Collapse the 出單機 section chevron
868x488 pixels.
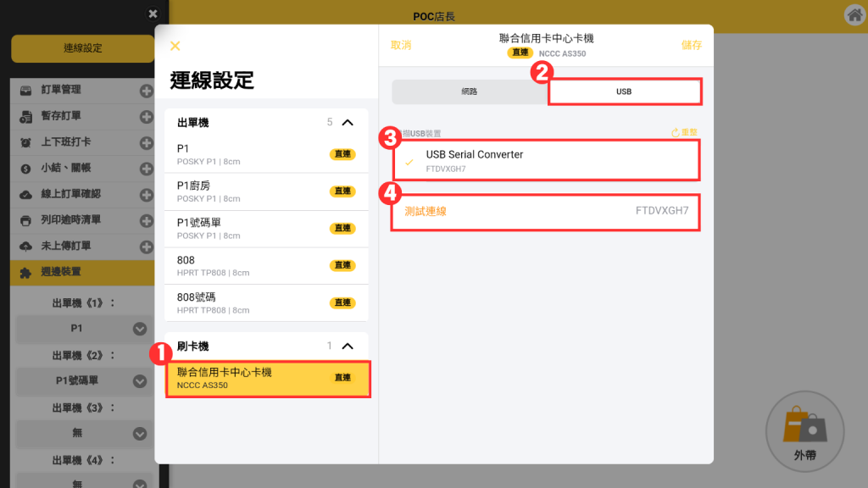pyautogui.click(x=348, y=123)
